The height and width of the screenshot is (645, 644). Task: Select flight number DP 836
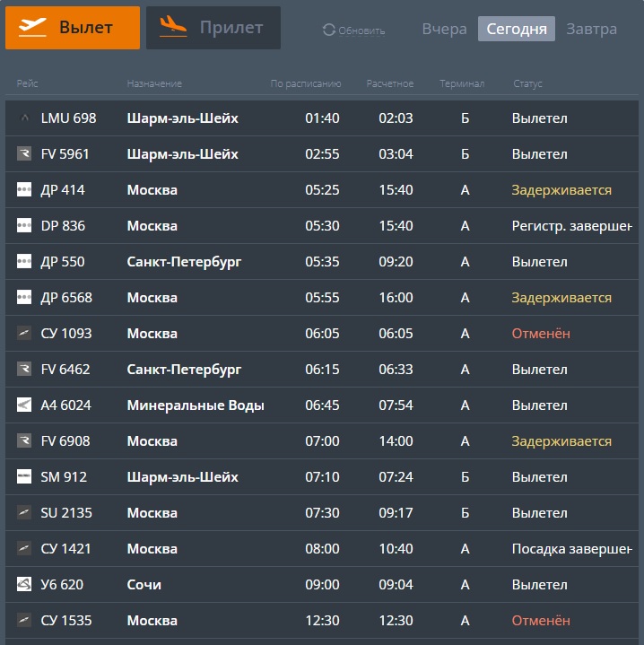click(63, 226)
